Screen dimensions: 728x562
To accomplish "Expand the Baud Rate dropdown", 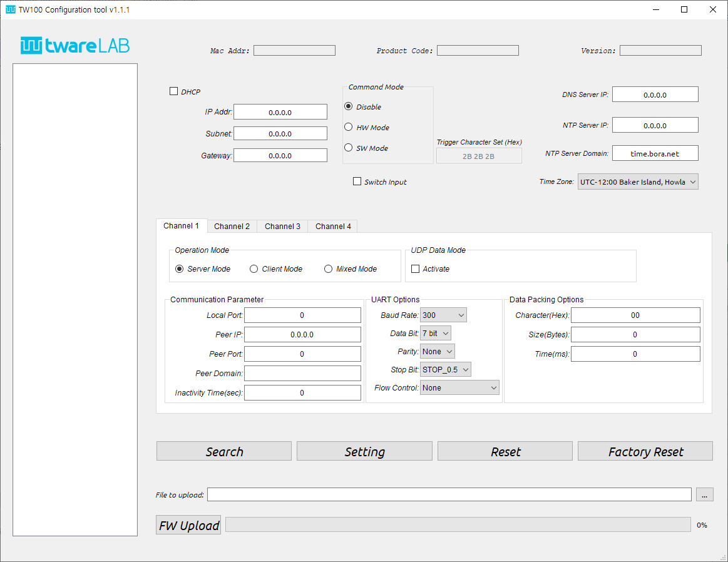I will [443, 315].
